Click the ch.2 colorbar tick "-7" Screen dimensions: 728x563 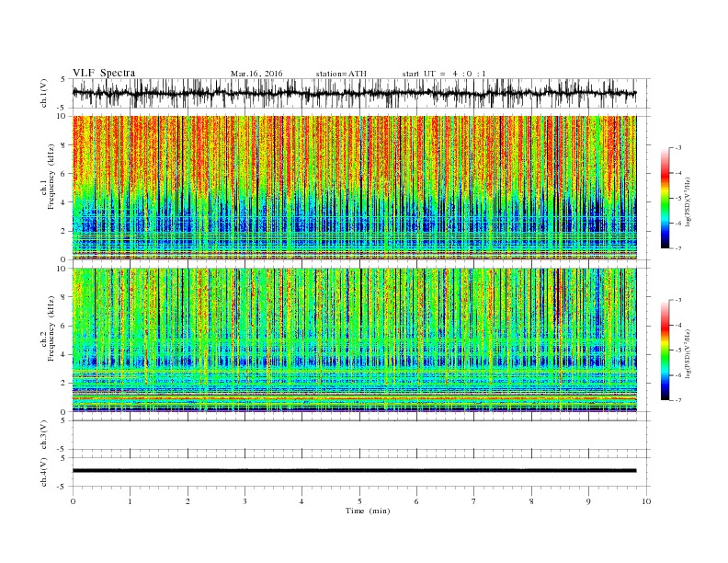(x=678, y=400)
